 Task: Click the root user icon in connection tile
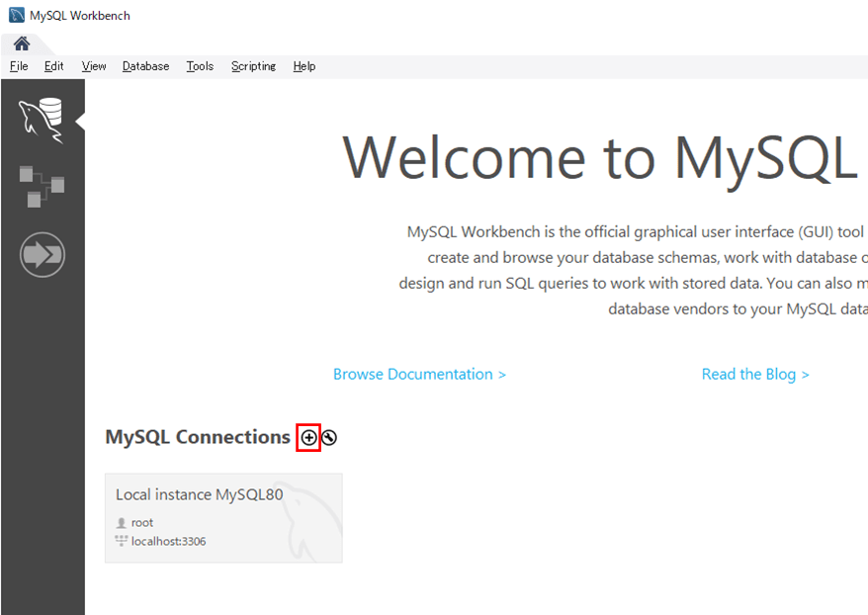point(122,523)
